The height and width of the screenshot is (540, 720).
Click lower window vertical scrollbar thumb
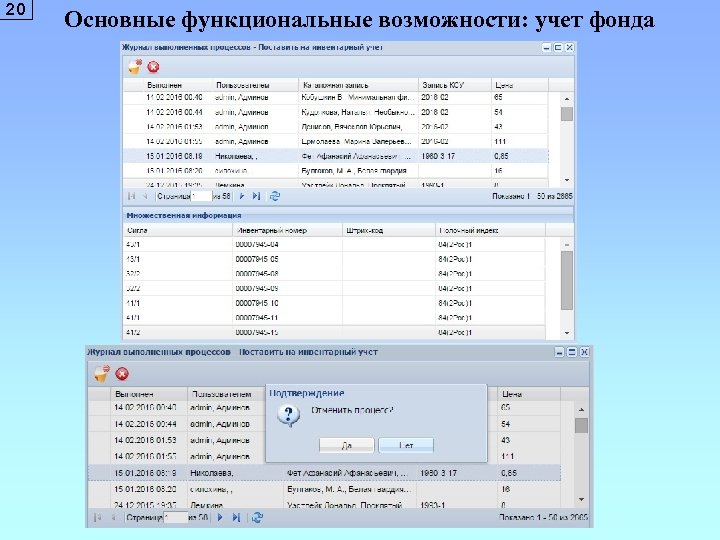[x=581, y=425]
